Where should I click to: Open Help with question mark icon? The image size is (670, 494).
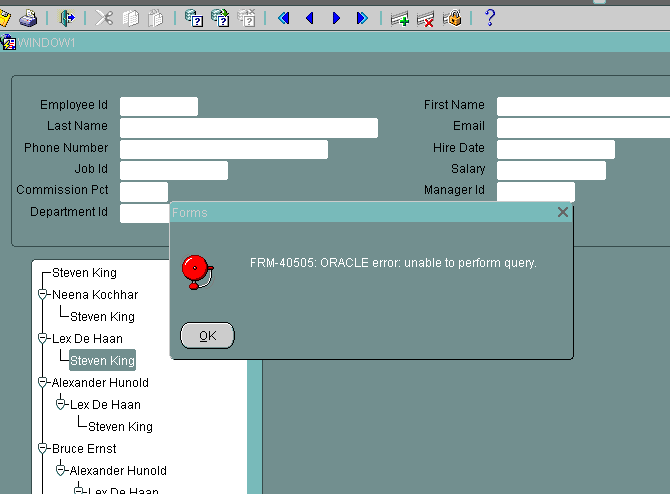pos(489,18)
